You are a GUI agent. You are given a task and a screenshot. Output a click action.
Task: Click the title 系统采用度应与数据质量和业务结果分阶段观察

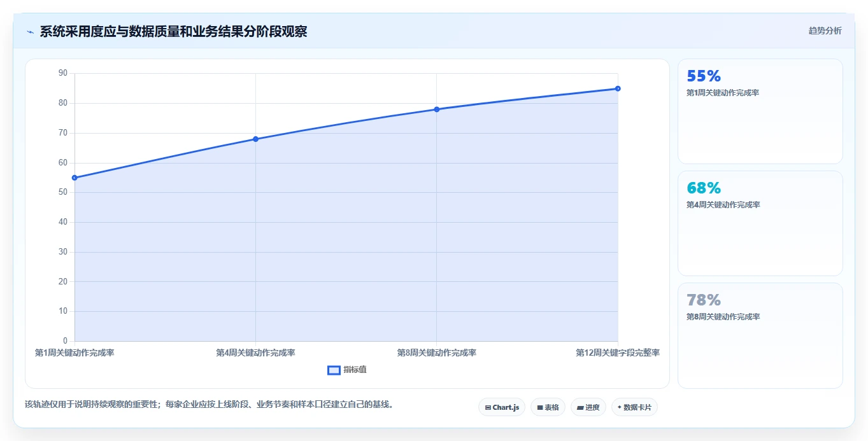[173, 32]
